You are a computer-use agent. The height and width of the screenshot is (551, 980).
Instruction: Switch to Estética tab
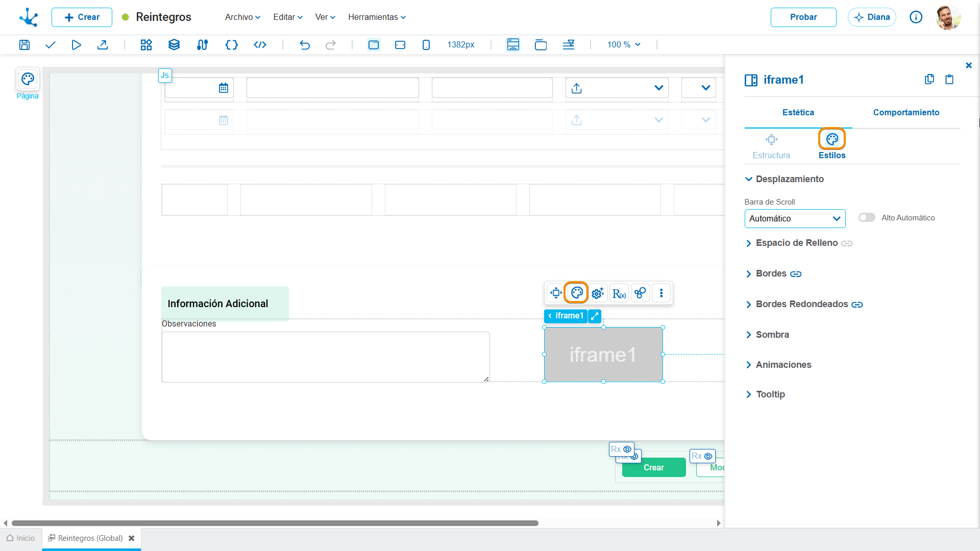(798, 112)
